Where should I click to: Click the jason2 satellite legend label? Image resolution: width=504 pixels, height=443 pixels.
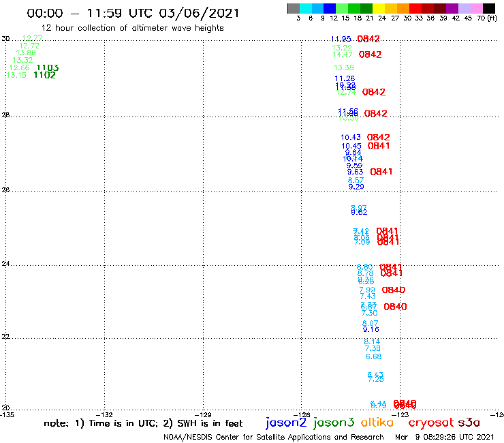coord(286,423)
